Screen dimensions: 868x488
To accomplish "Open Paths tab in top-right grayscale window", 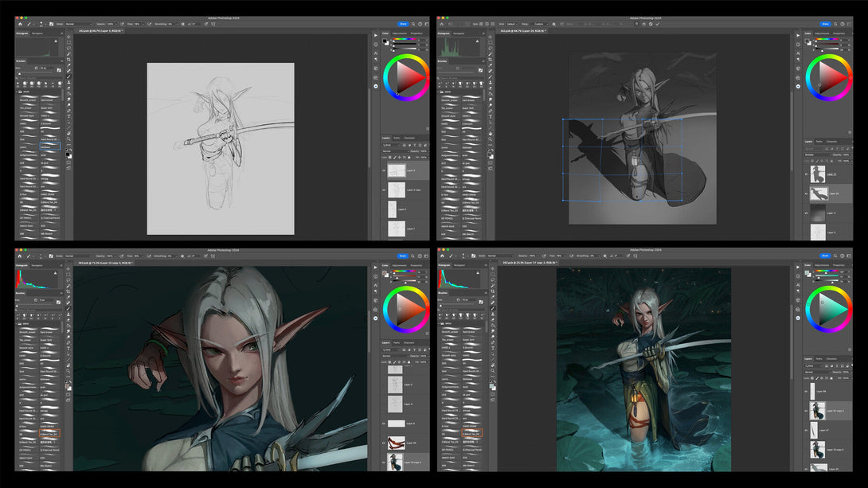I will click(x=819, y=142).
